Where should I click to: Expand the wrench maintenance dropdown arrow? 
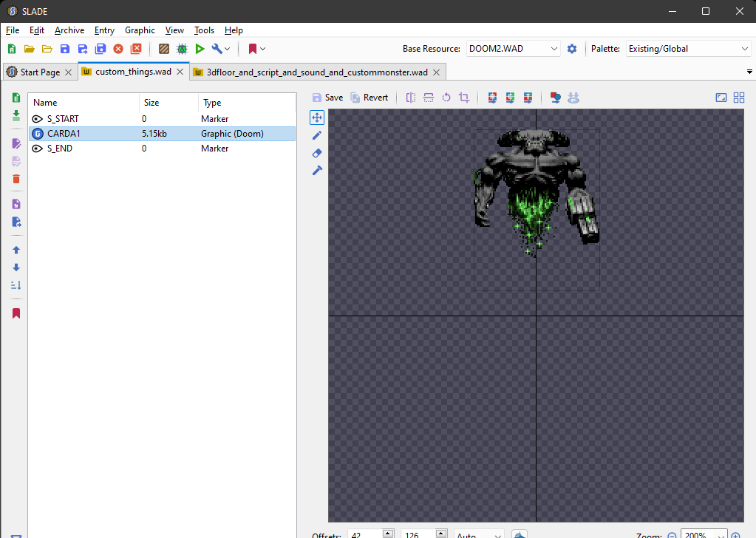tap(228, 49)
